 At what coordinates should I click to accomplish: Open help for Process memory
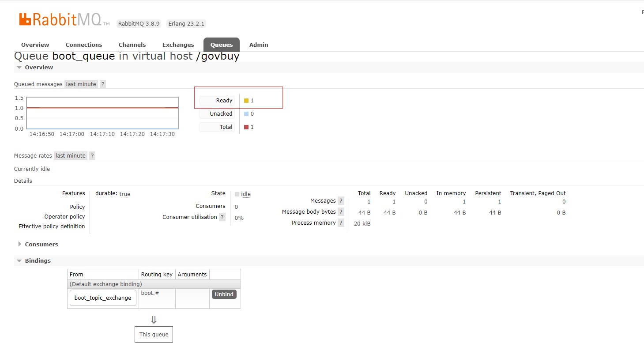click(x=341, y=223)
